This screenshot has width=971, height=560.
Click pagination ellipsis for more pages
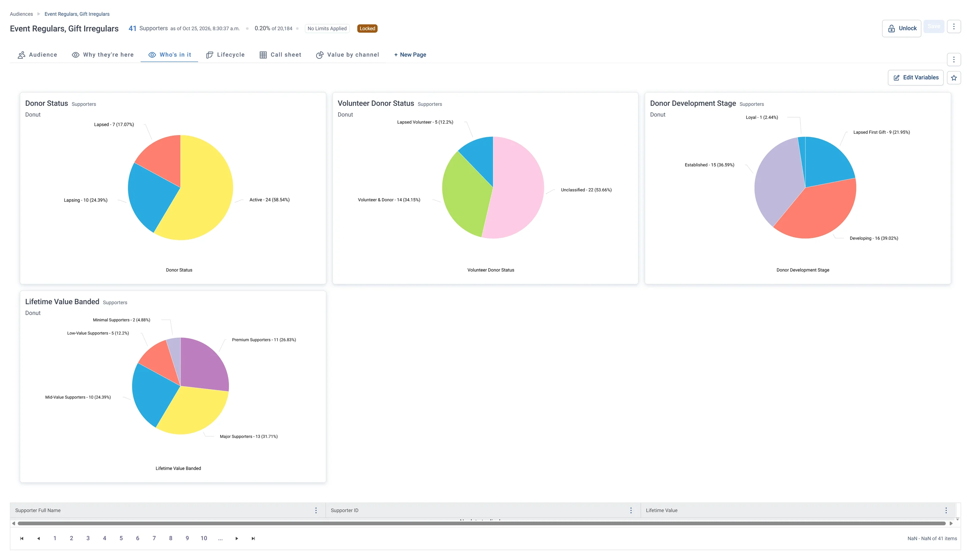point(220,538)
